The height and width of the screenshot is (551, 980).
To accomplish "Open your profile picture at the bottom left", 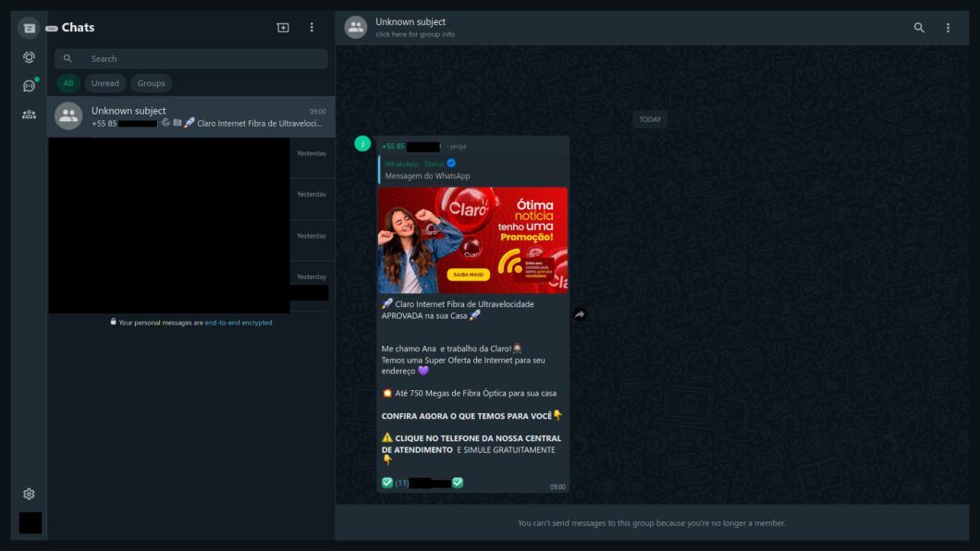I will pyautogui.click(x=29, y=523).
